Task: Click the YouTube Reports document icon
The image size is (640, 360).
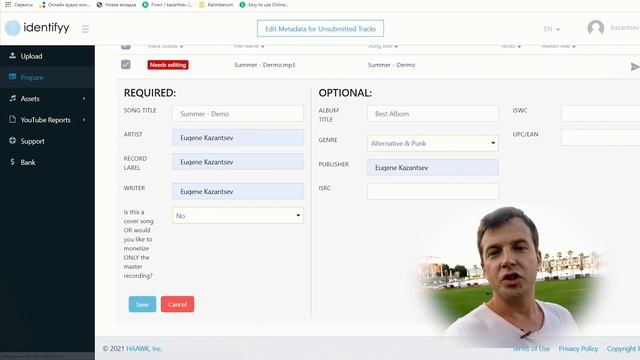Action: (x=12, y=119)
